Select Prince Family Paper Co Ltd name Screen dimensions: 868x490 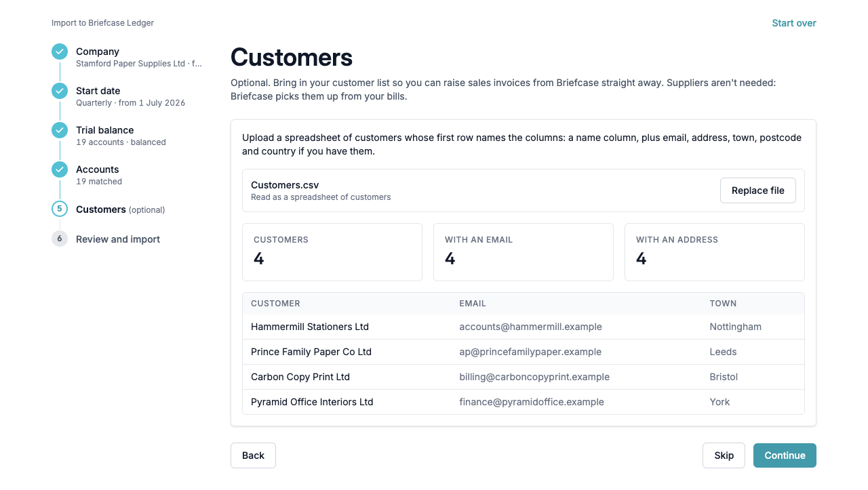tap(311, 352)
